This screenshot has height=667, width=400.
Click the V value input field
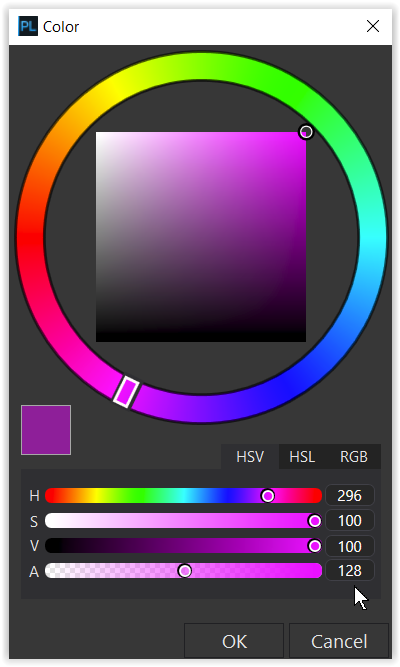click(x=350, y=546)
